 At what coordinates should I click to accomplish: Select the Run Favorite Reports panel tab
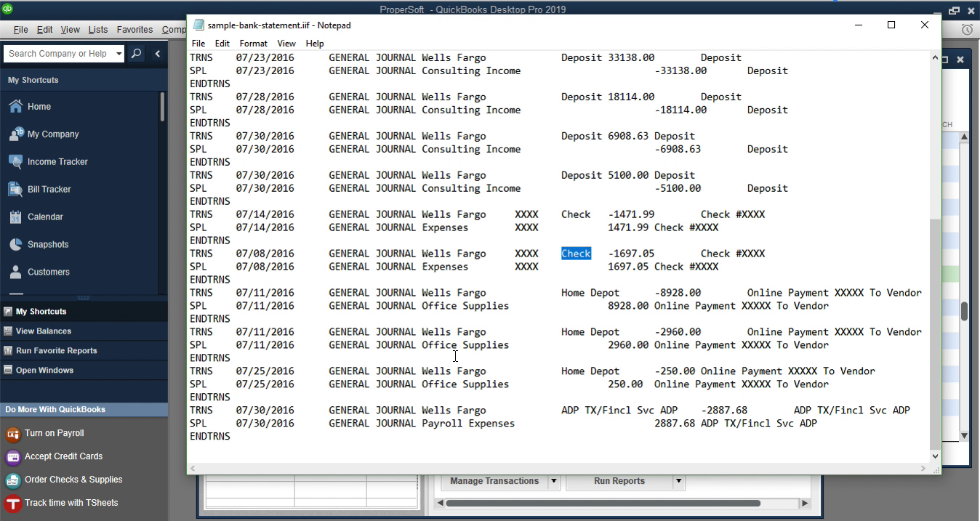(84, 350)
